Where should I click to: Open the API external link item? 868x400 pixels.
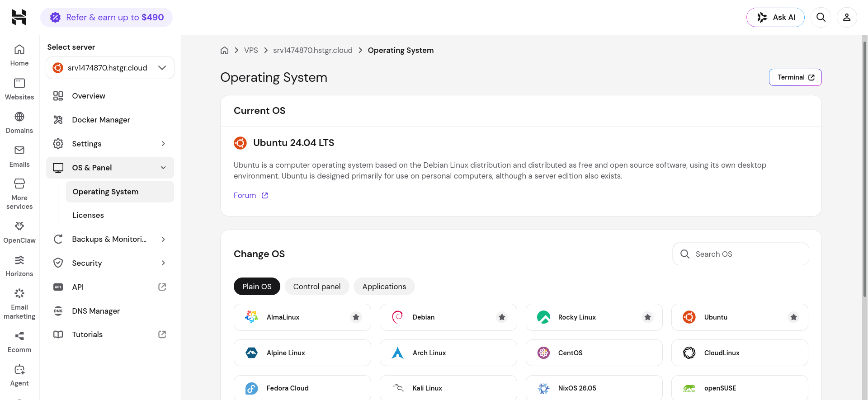pyautogui.click(x=110, y=287)
